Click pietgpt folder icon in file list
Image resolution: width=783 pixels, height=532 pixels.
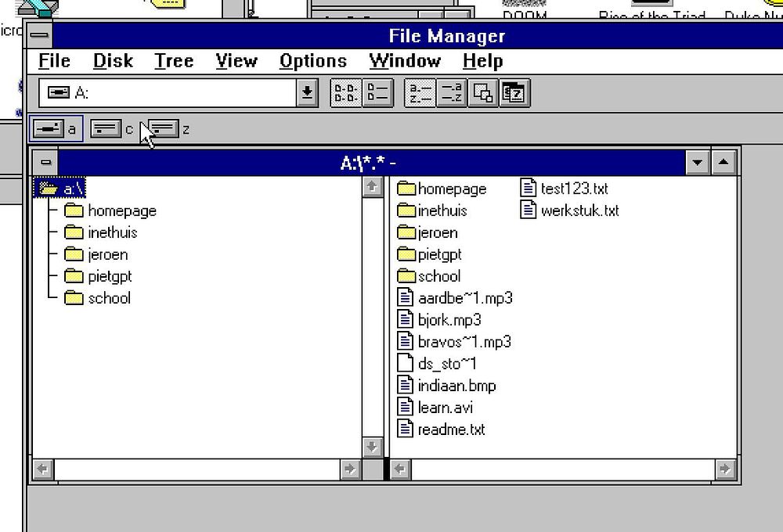pyautogui.click(x=406, y=254)
